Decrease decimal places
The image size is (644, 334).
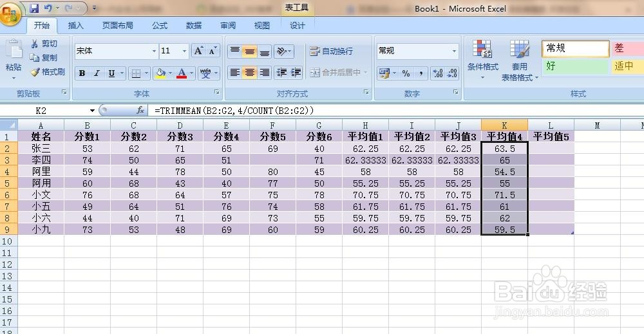pyautogui.click(x=452, y=73)
